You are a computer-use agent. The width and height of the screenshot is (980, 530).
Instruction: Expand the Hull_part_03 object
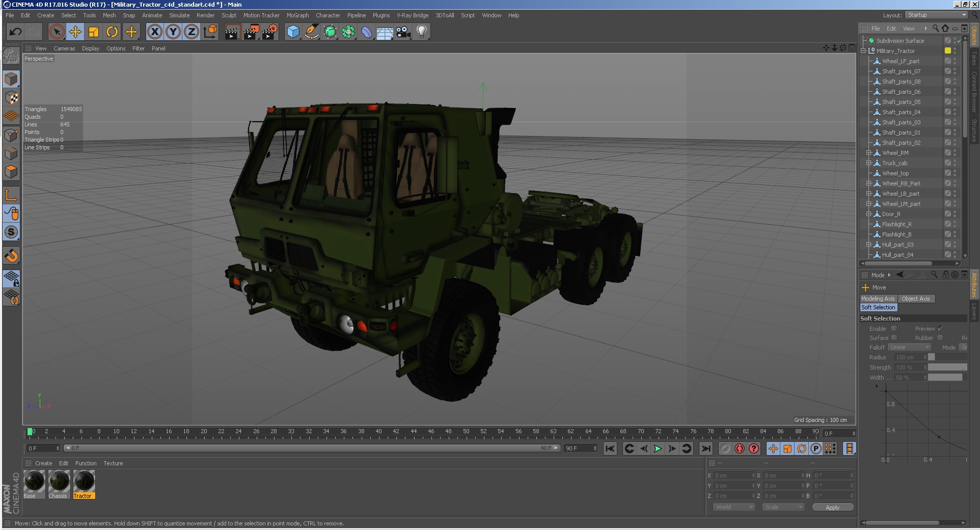pos(869,245)
